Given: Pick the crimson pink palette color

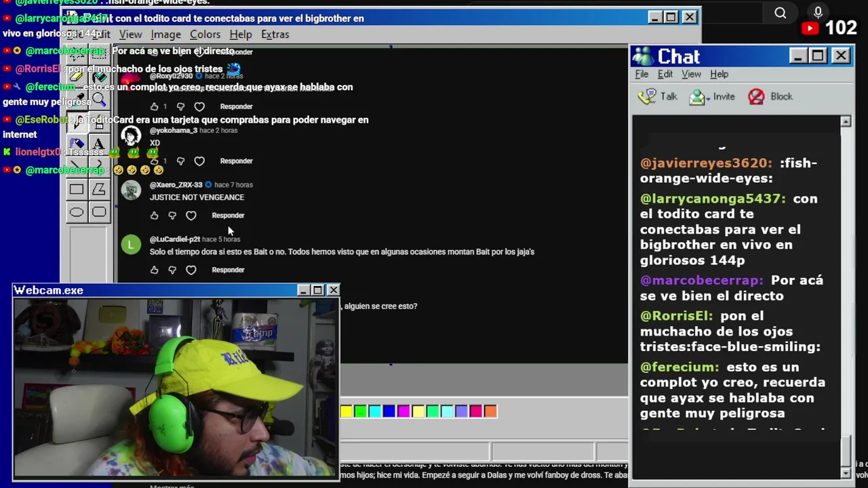Looking at the screenshot, I should click(476, 411).
